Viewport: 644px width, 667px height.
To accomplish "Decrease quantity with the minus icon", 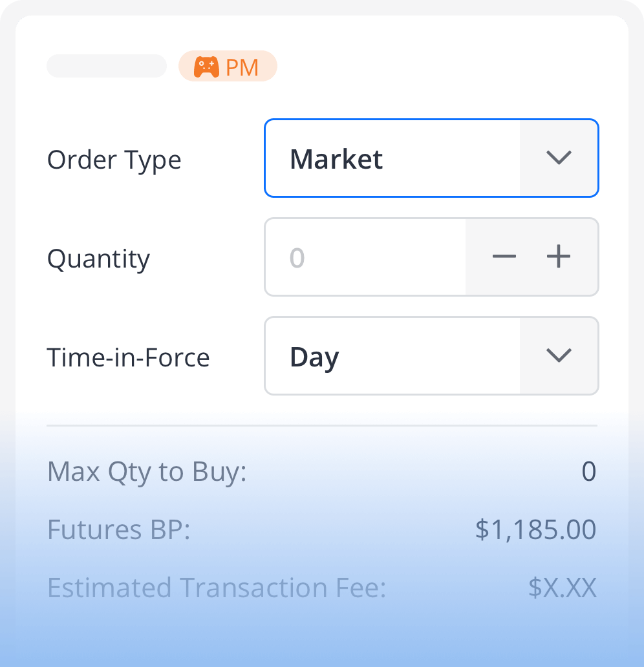I will pyautogui.click(x=504, y=257).
